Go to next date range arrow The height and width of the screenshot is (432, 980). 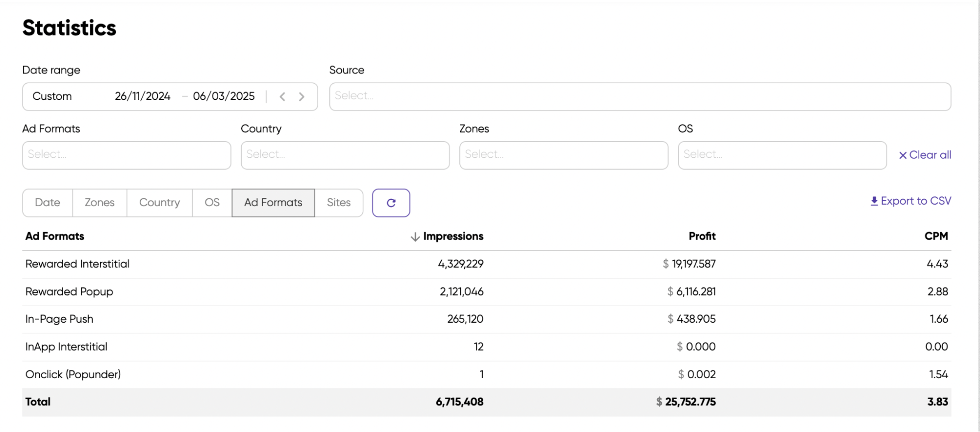(x=302, y=96)
